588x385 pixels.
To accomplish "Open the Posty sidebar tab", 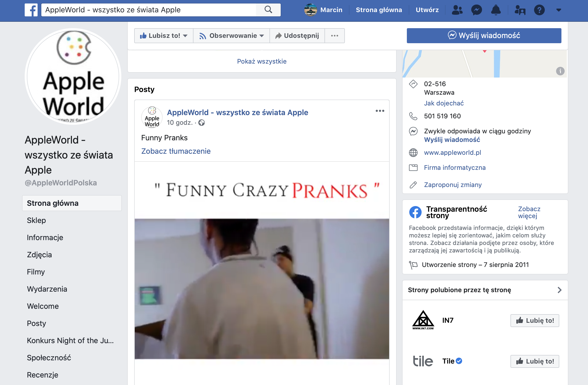I will [36, 323].
